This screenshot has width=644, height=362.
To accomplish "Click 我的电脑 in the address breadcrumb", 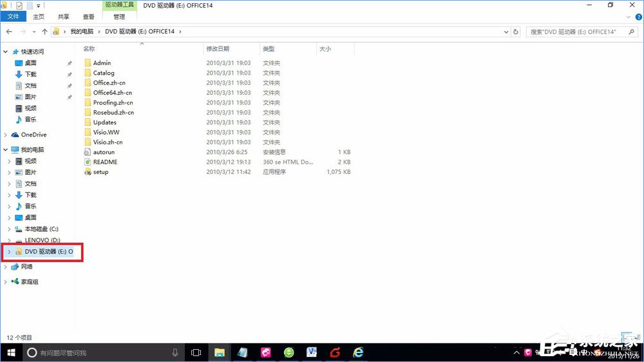I will (82, 32).
